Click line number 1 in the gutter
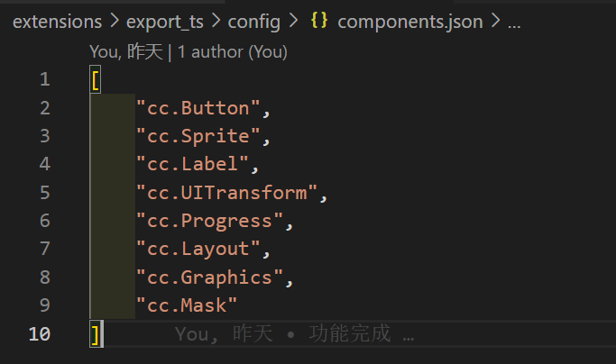Image resolution: width=616 pixels, height=364 pixels. point(45,80)
